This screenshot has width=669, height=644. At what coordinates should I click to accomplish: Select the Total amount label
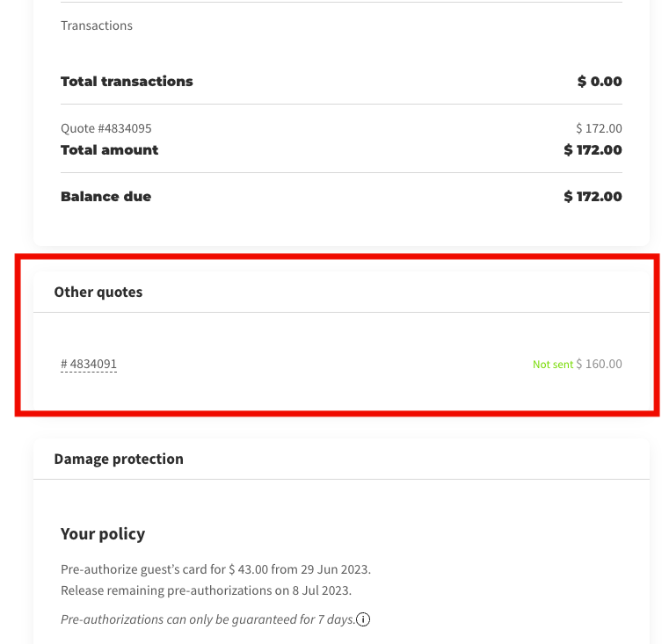(x=109, y=149)
